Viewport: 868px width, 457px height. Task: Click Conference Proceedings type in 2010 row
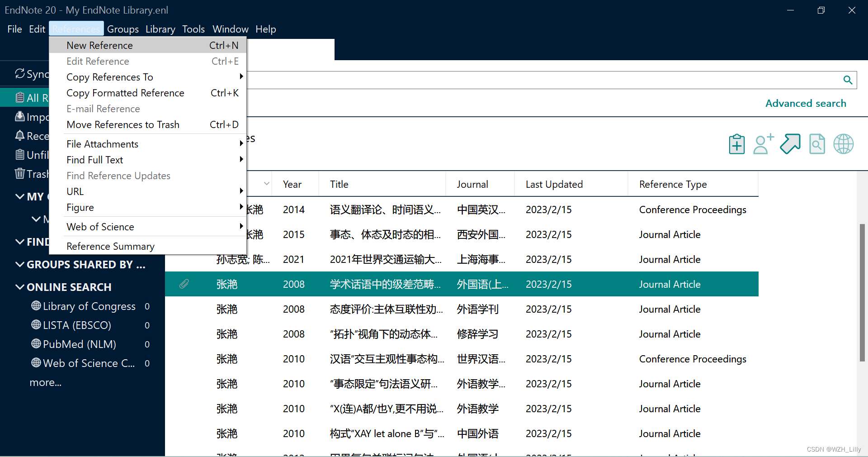[693, 359]
